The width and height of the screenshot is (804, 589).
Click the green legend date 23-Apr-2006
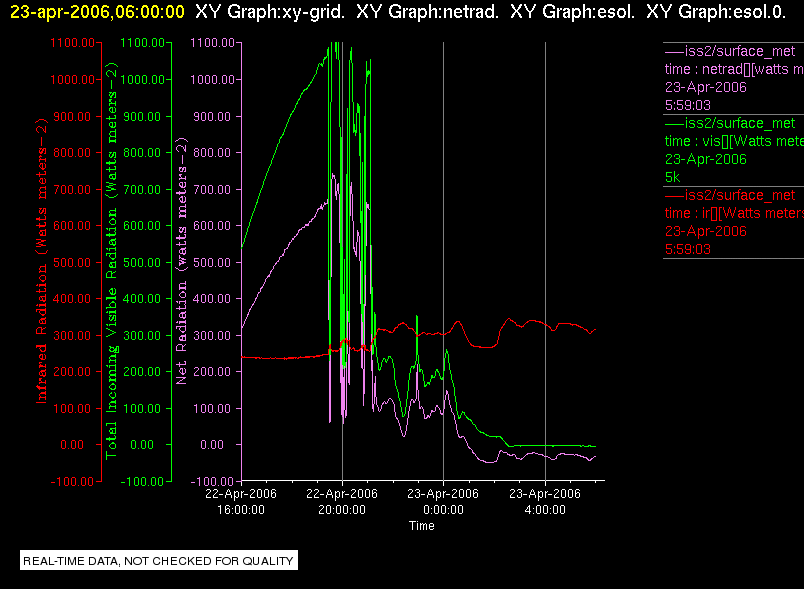coord(706,159)
